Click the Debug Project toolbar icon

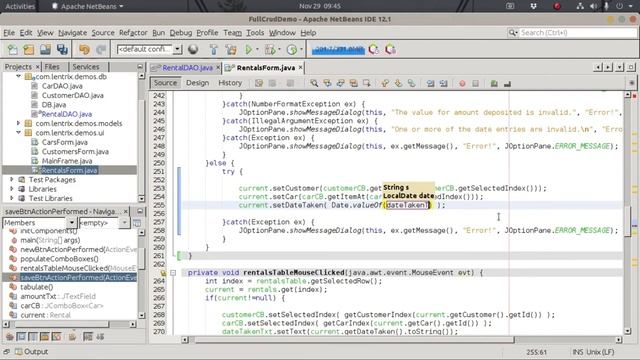269,49
